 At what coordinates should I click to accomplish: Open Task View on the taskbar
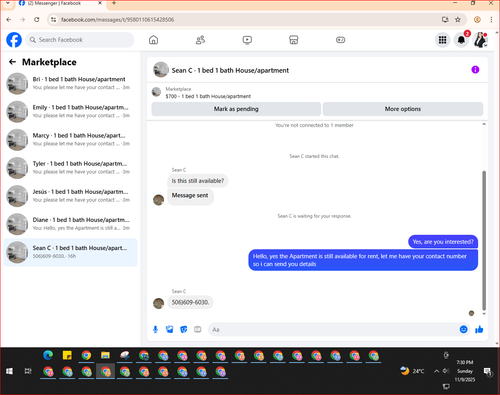tap(28, 371)
